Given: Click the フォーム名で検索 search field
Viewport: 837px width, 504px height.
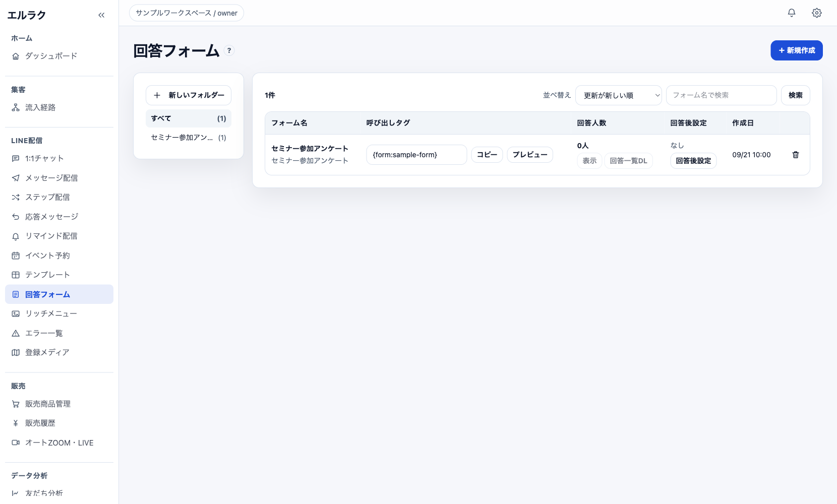Looking at the screenshot, I should click(721, 95).
